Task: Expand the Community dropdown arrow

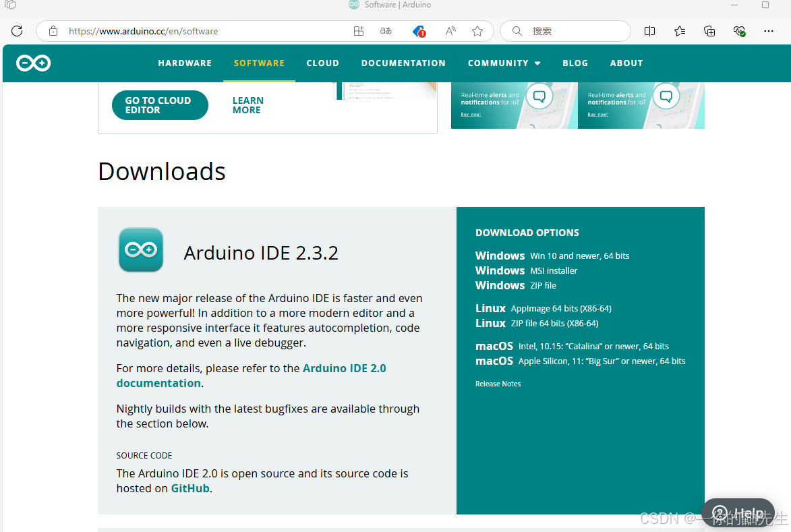Action: click(537, 63)
